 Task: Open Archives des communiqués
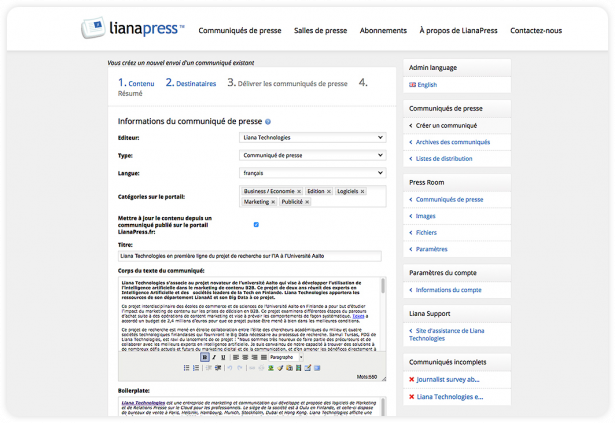click(x=453, y=142)
